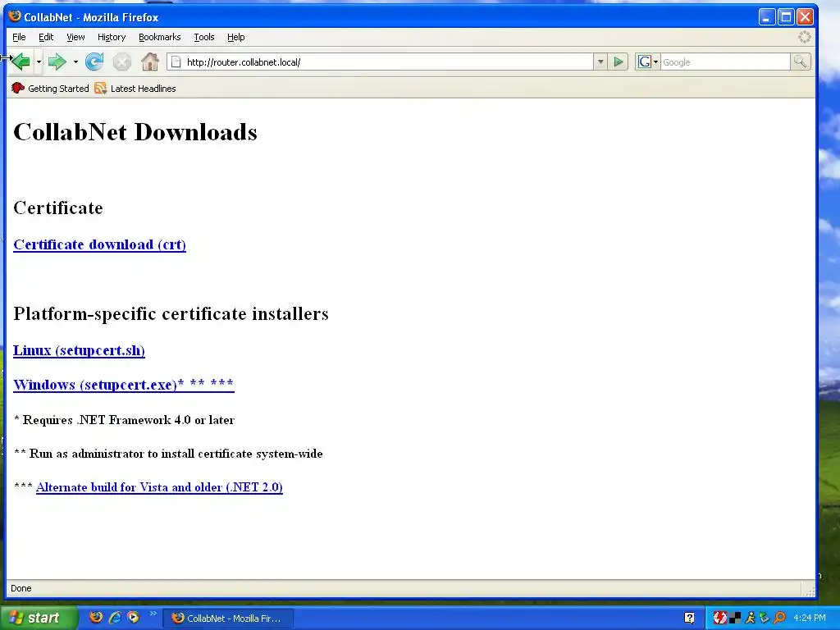Launch Windows Media Player from Quick Launch

(x=133, y=617)
